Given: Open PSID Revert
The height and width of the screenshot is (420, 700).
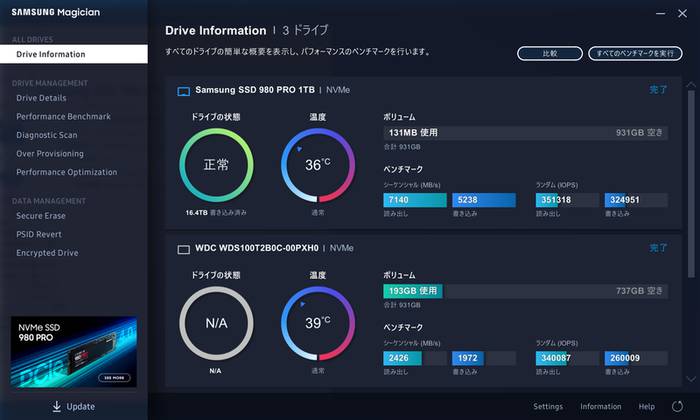Looking at the screenshot, I should [x=39, y=234].
